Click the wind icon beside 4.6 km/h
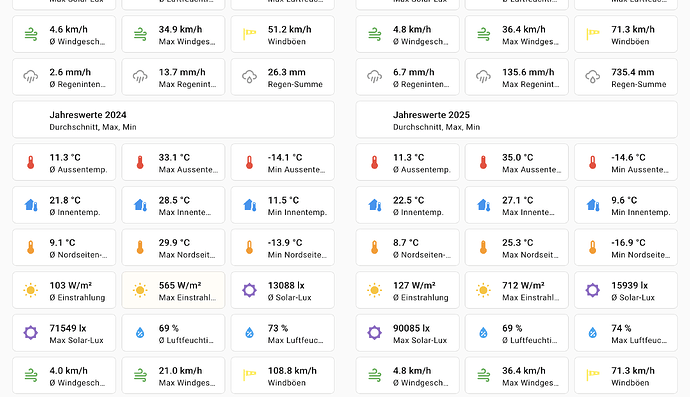Screen dimensions: 690x397 tap(31, 34)
